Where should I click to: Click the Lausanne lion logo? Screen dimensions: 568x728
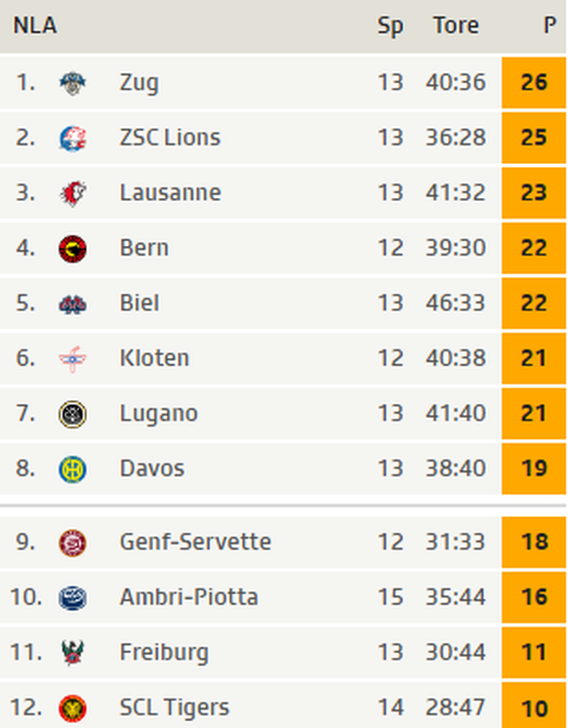(73, 193)
